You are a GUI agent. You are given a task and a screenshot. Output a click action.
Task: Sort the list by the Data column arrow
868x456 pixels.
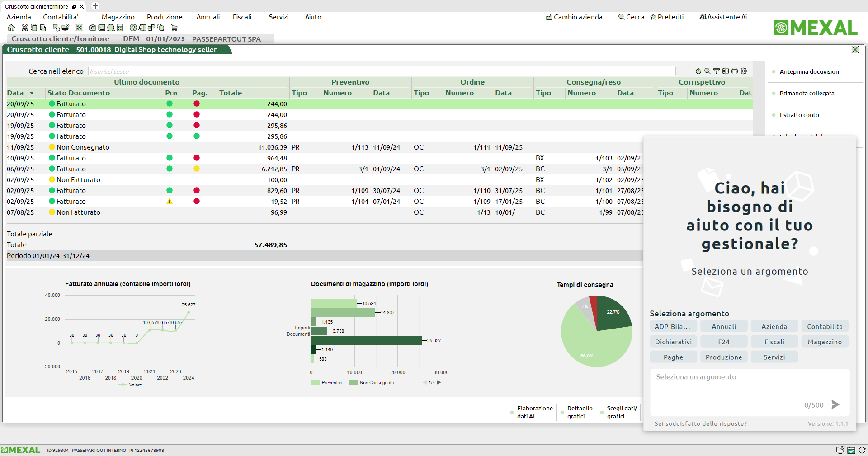point(32,93)
